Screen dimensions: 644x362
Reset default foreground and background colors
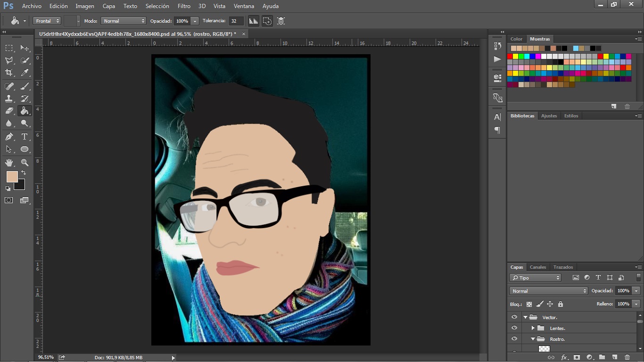pos(8,188)
